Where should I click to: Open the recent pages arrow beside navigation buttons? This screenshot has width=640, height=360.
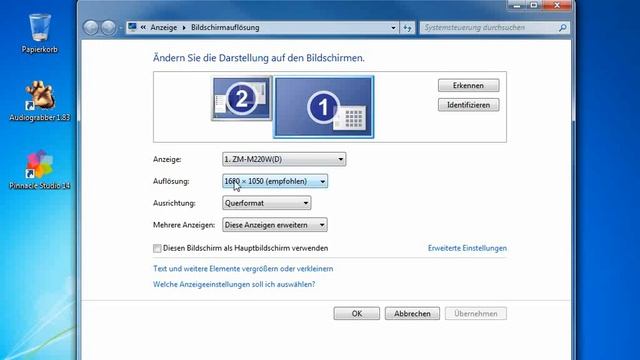(120, 28)
